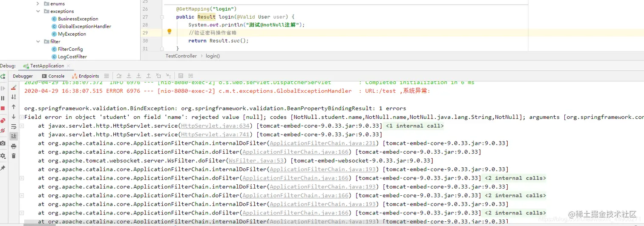644x226 pixels.
Task: Open HttpServlet.java:634 stack trace link
Action: (x=215, y=126)
